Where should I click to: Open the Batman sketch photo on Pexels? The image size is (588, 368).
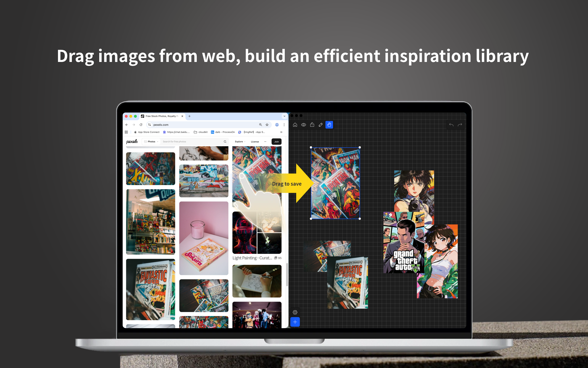click(204, 153)
